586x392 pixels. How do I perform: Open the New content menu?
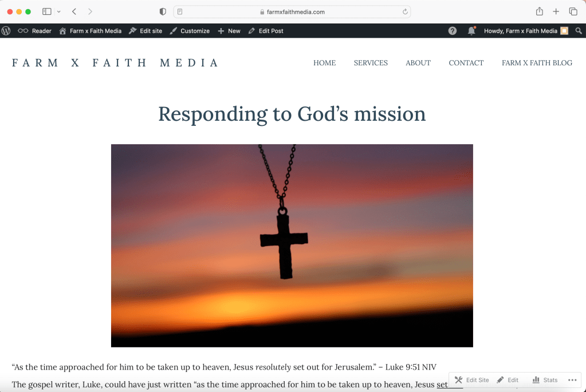tap(229, 31)
